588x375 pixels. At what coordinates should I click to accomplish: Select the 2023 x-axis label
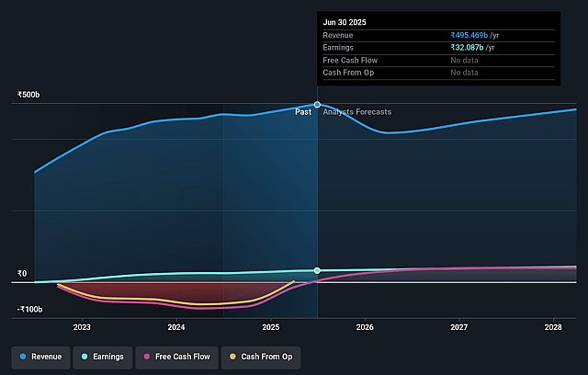[82, 327]
